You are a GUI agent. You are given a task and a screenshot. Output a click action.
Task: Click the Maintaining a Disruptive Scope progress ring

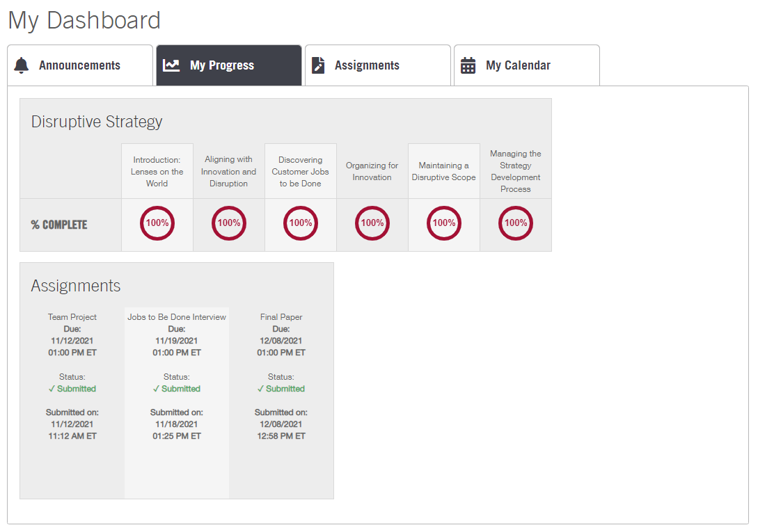point(443,223)
